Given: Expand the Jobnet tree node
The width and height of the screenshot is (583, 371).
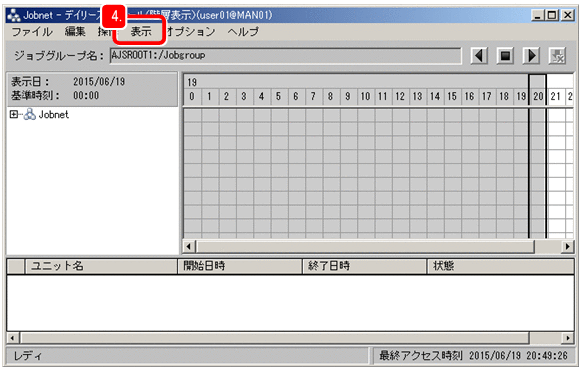Looking at the screenshot, I should coord(14,114).
